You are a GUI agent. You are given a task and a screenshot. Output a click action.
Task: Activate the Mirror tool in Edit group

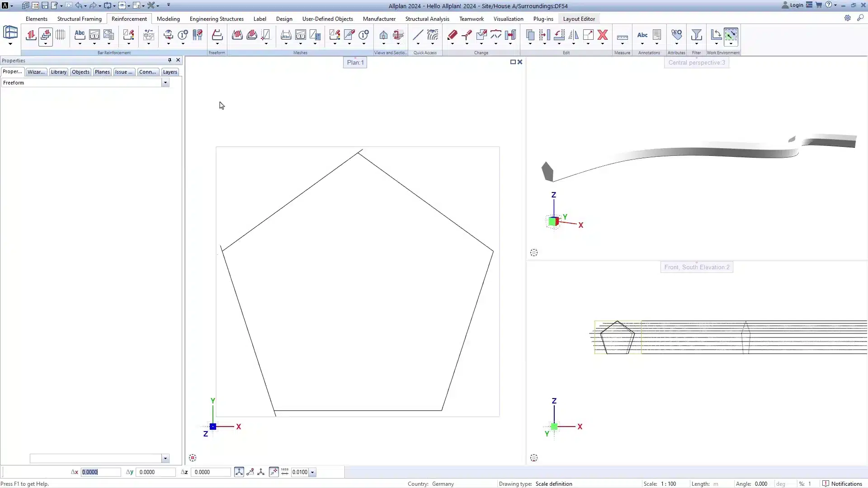click(574, 35)
